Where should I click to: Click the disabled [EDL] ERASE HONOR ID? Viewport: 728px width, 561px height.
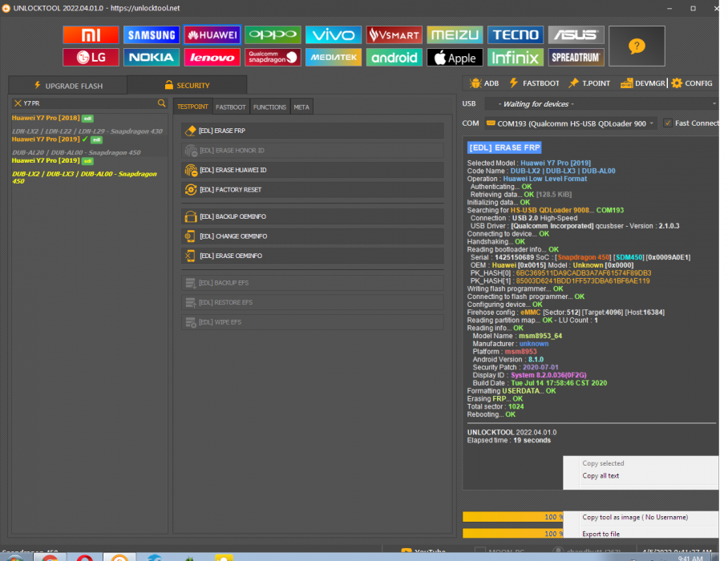[313, 151]
